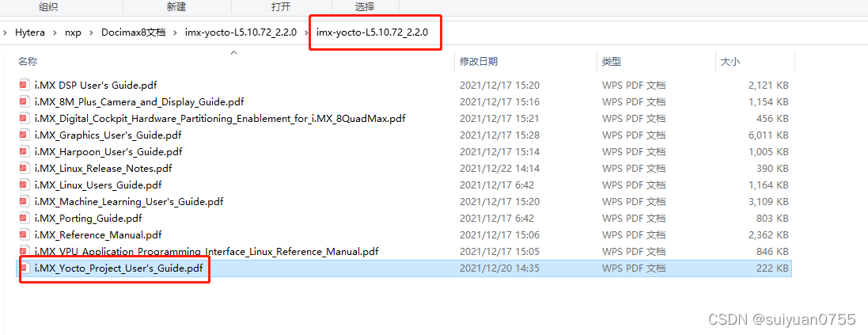
Task: Expand breadcrumb chevron after Hytera
Action: (x=55, y=32)
